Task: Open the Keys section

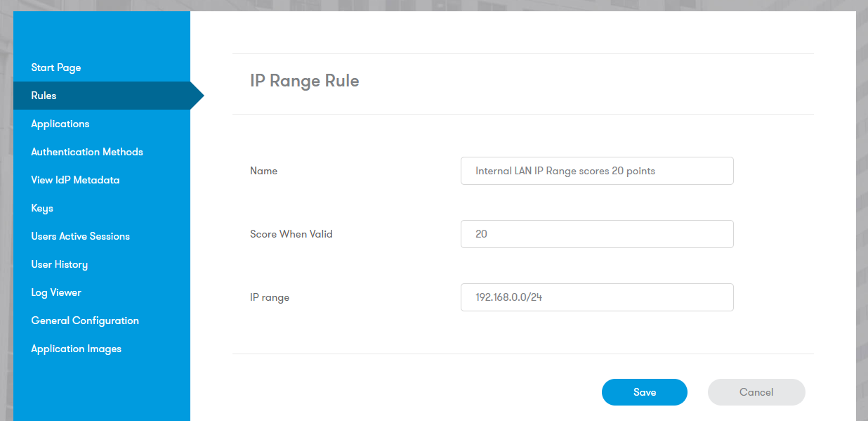Action: click(x=41, y=208)
